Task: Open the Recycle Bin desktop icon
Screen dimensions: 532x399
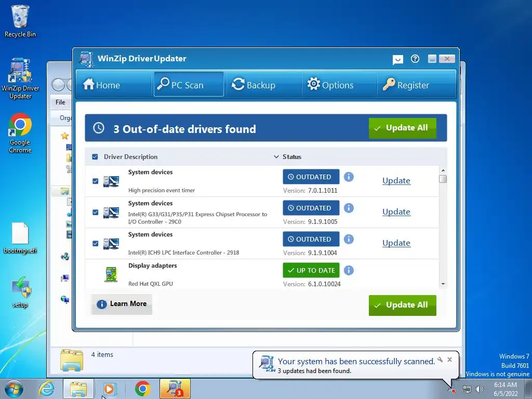Action: tap(20, 21)
